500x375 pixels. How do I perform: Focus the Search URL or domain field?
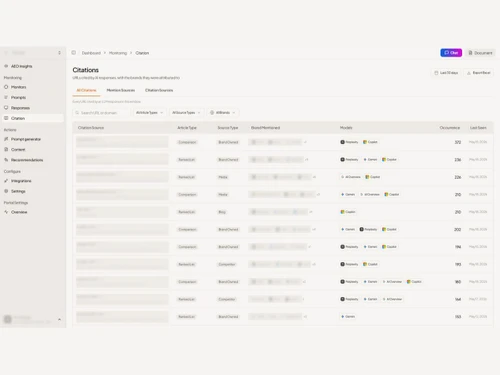(101, 113)
